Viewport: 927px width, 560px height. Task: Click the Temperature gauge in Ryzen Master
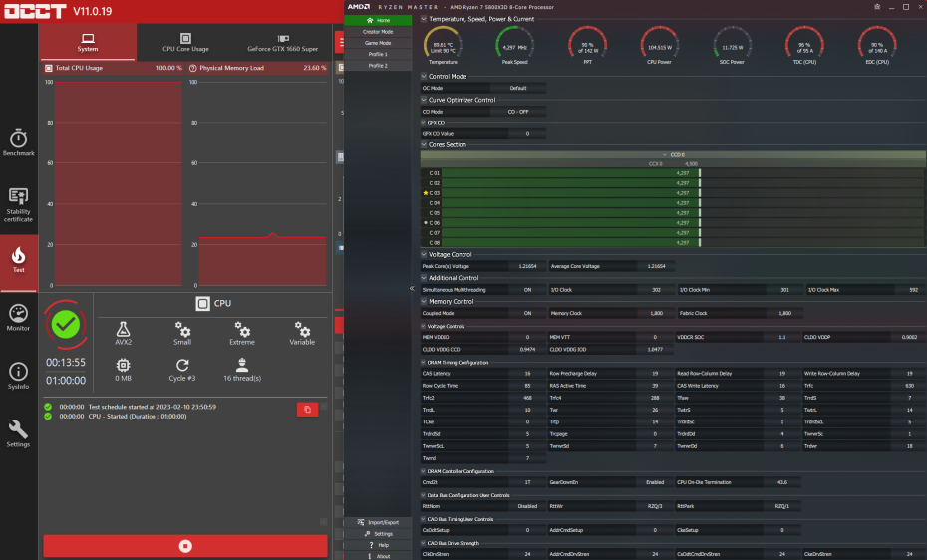pos(443,46)
